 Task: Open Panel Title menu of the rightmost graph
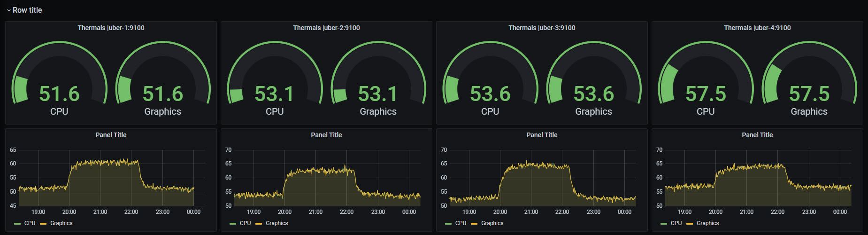pos(757,135)
